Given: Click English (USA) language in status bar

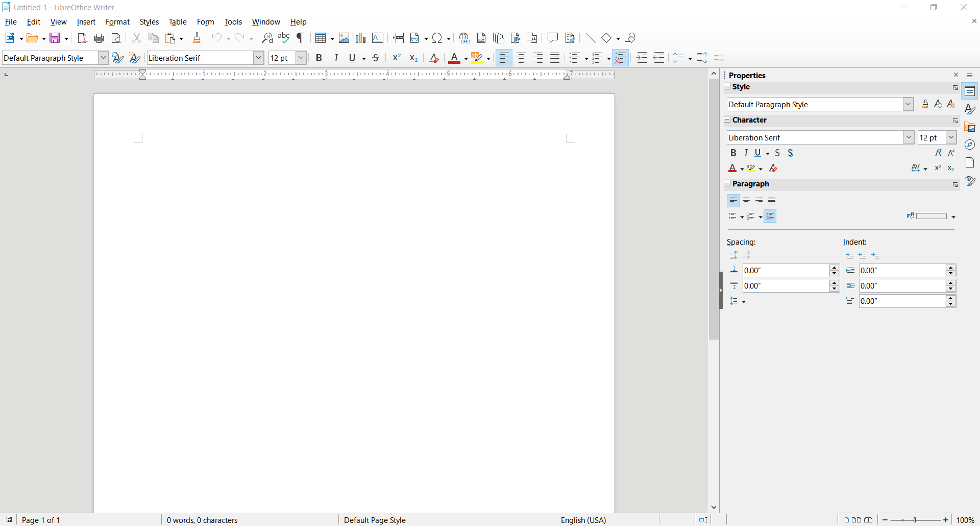Looking at the screenshot, I should click(x=583, y=520).
